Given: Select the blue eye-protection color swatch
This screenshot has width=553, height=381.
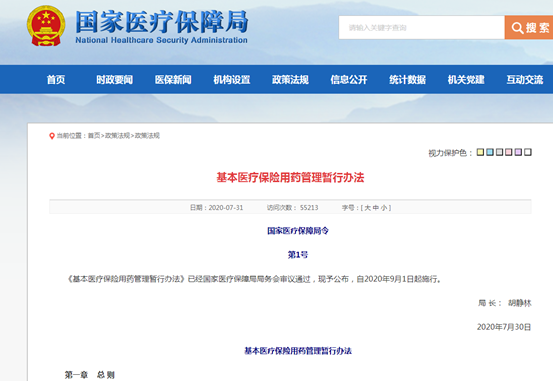Looking at the screenshot, I should pos(490,152).
